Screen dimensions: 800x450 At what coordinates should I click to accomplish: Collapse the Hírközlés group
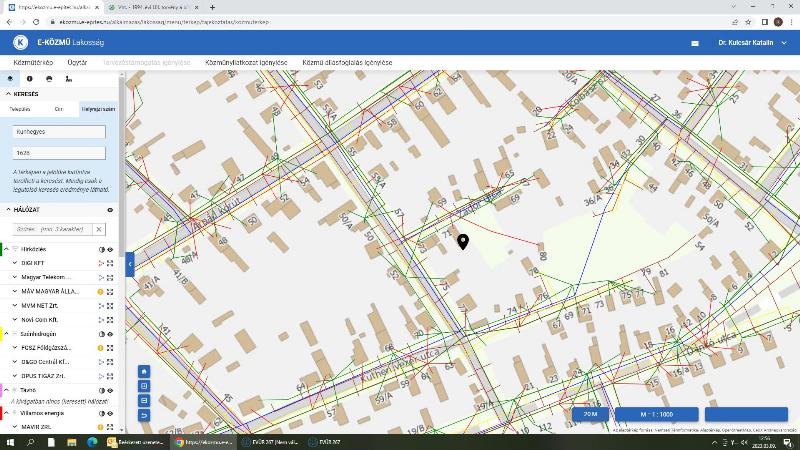7,249
